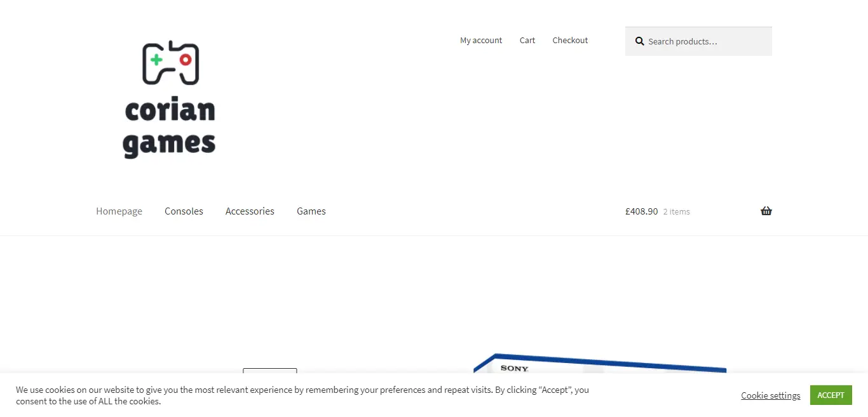Screen dimensions: 868x417
Task: Open My account page
Action: pyautogui.click(x=481, y=40)
